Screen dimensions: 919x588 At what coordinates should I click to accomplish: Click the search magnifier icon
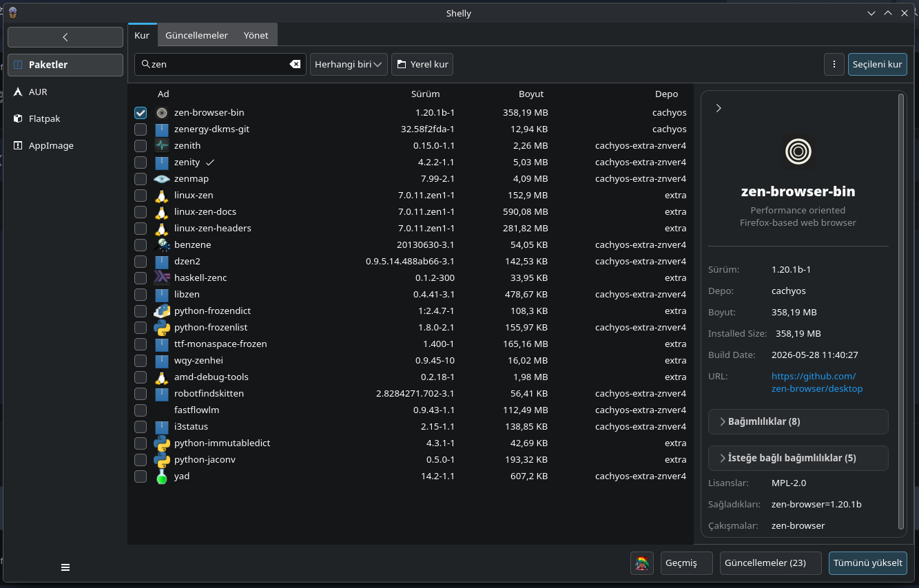[145, 64]
